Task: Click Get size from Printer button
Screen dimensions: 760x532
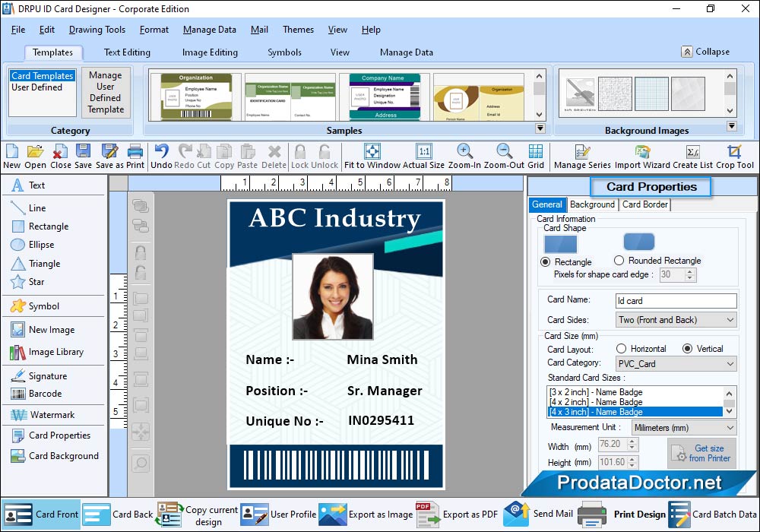Action: pos(701,453)
